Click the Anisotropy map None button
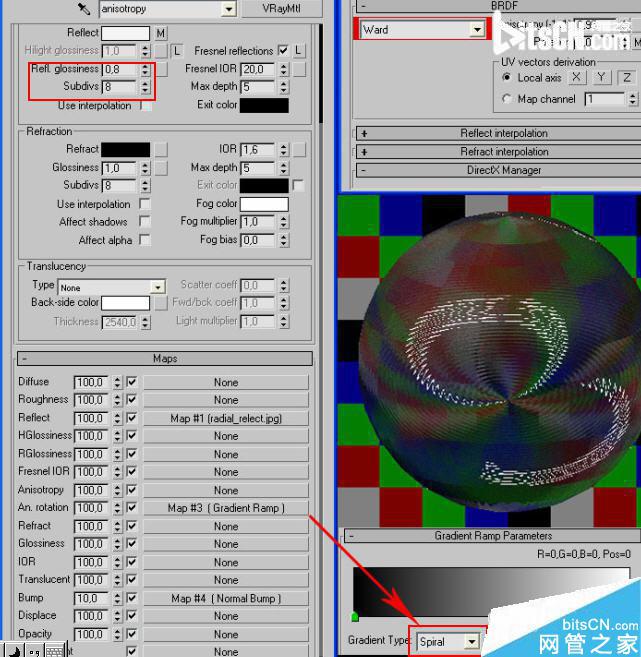Viewport: 641px width, 657px height. (226, 490)
